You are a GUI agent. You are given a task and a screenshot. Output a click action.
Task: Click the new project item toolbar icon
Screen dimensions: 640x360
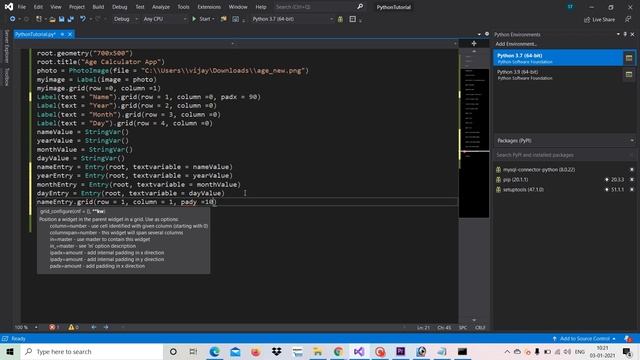coord(39,19)
